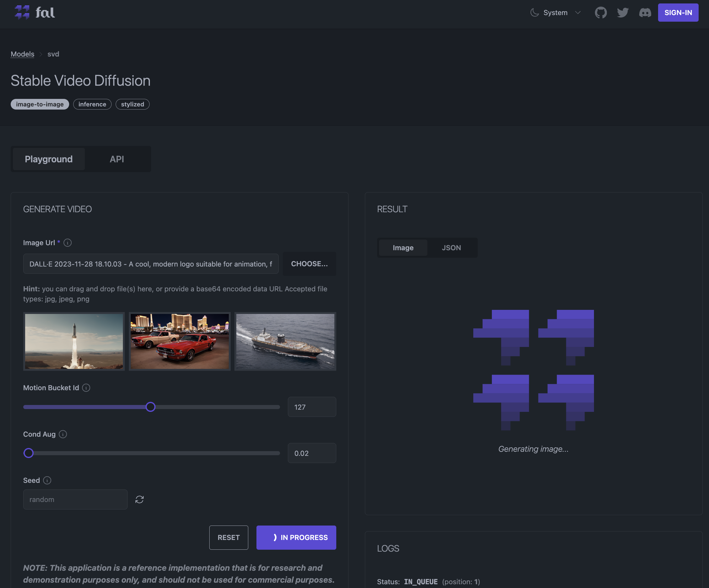
Task: Switch to the Playground tab
Action: (x=48, y=159)
